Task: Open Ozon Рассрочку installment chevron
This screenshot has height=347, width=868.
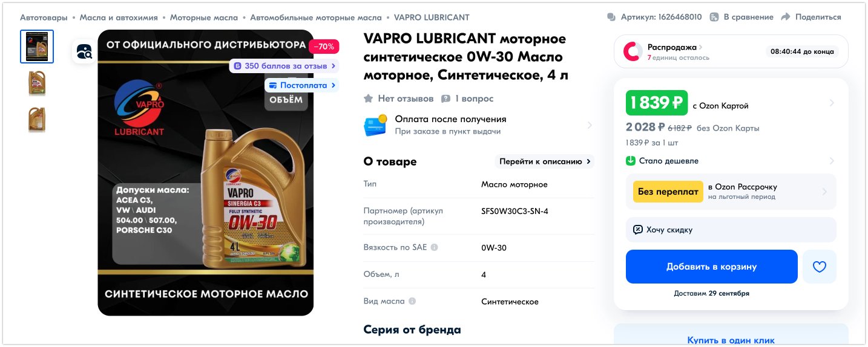Action: (x=824, y=192)
